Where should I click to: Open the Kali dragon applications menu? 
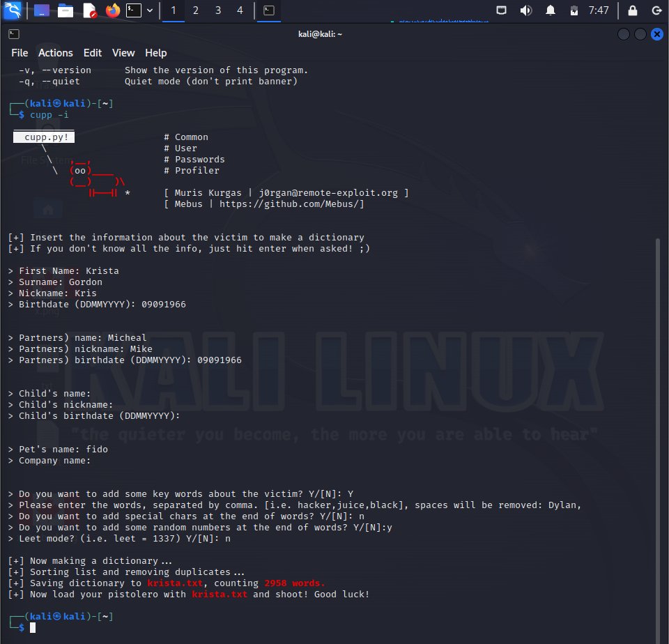pyautogui.click(x=12, y=10)
